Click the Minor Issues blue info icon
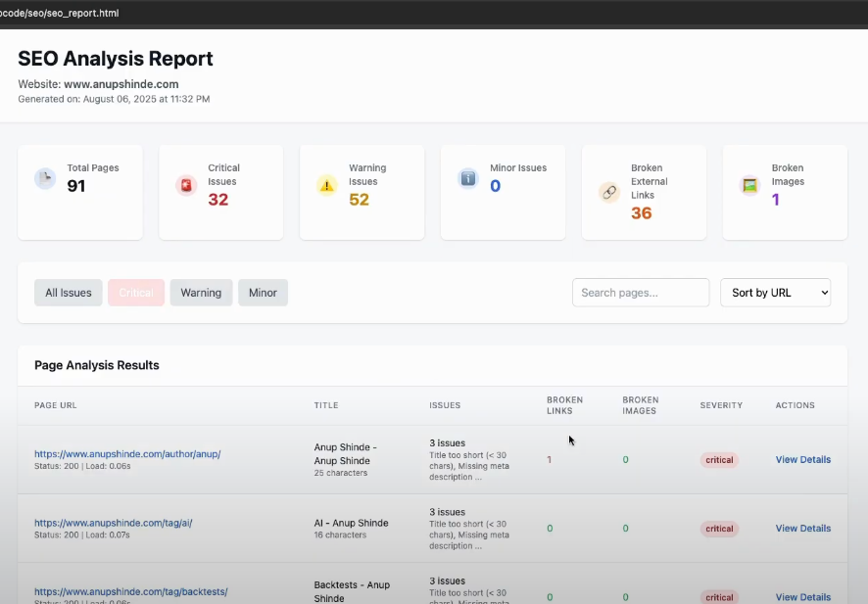Screen dimensions: 868x604 467,178
